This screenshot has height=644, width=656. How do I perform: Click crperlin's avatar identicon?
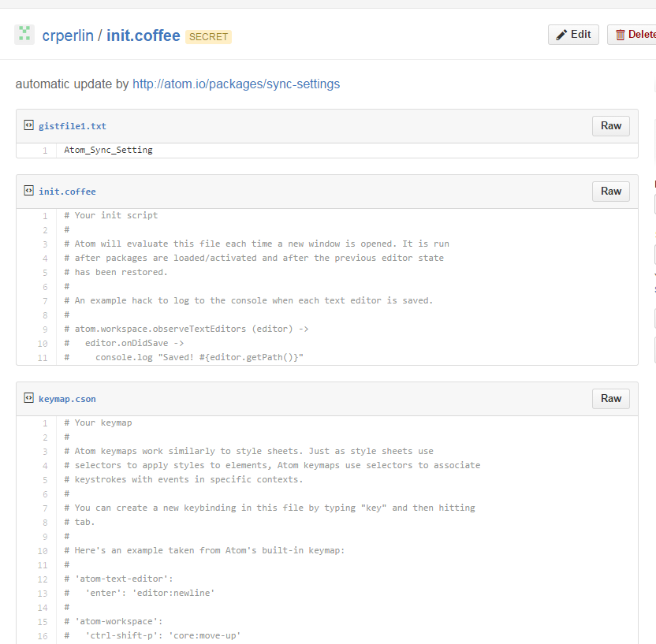click(x=24, y=35)
